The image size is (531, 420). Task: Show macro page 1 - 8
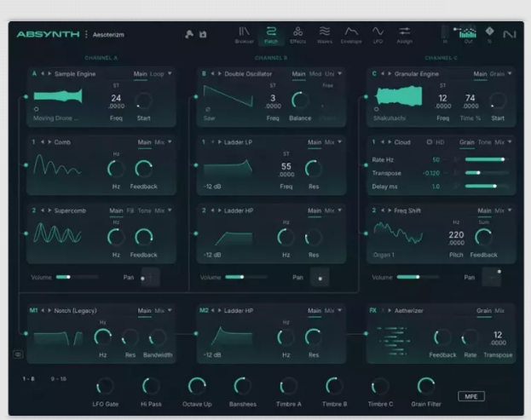[28, 379]
